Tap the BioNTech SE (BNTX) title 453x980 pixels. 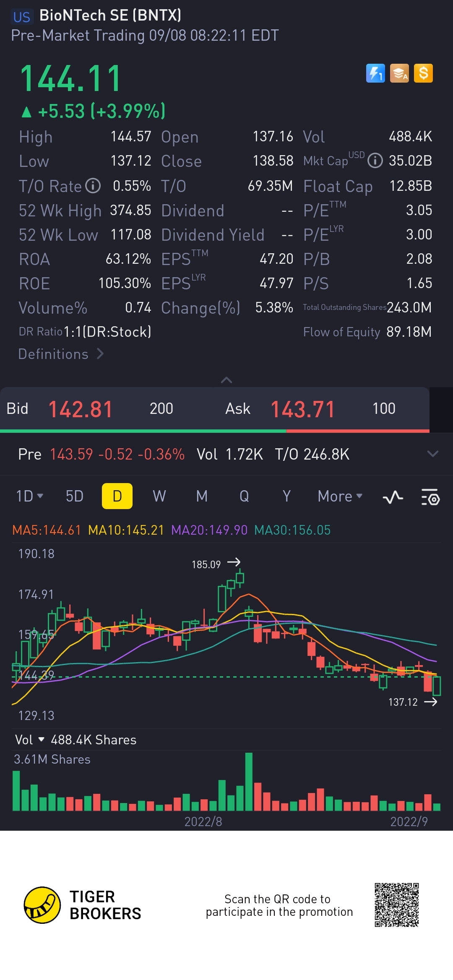click(110, 16)
